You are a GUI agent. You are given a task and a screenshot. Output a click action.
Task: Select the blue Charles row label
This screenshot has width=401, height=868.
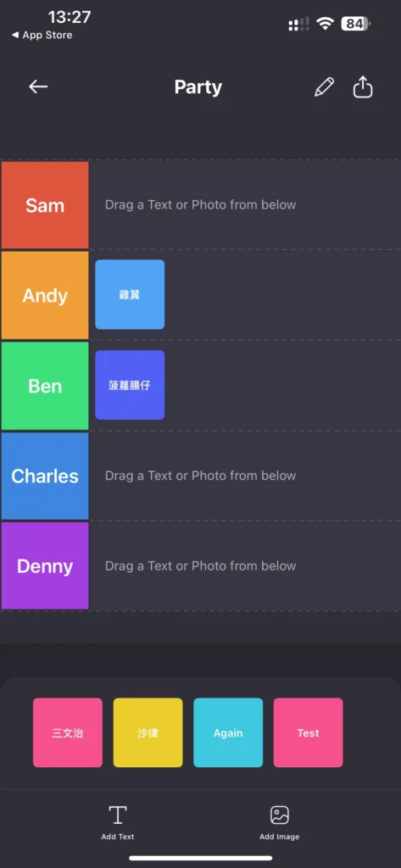click(x=45, y=476)
